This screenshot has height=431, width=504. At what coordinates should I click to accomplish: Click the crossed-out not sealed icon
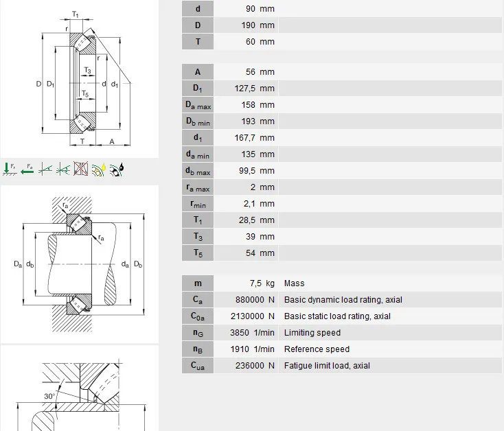tap(81, 167)
